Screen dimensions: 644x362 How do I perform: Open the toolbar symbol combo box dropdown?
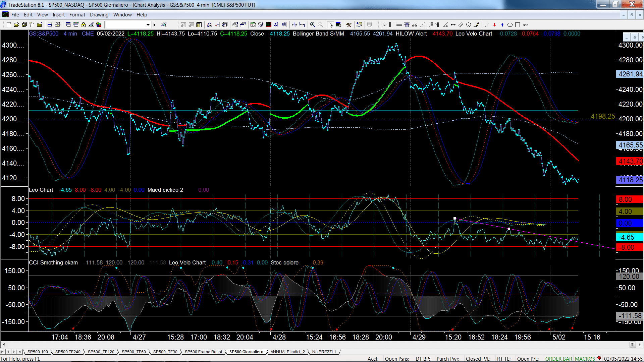(148, 25)
